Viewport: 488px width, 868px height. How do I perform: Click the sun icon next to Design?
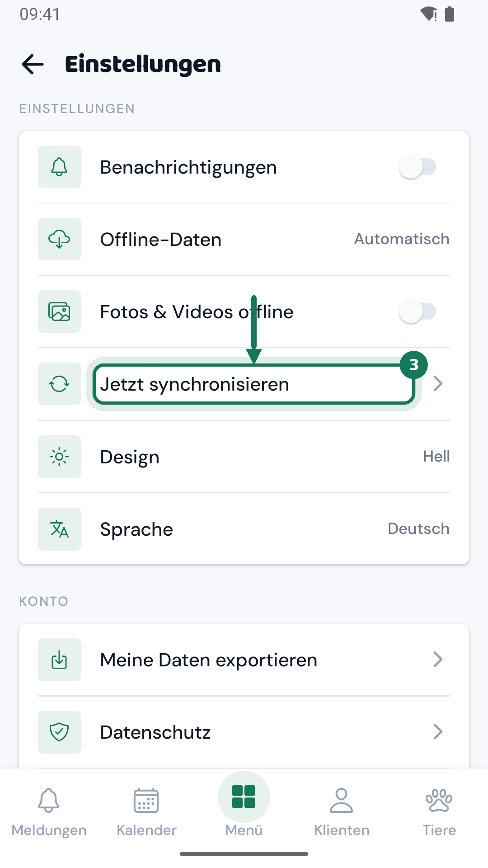click(59, 457)
